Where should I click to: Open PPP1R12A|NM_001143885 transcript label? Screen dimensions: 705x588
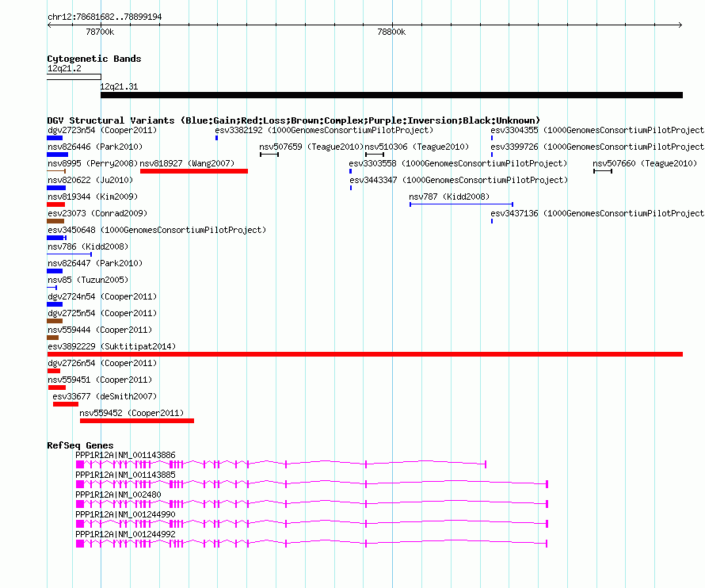tap(125, 475)
